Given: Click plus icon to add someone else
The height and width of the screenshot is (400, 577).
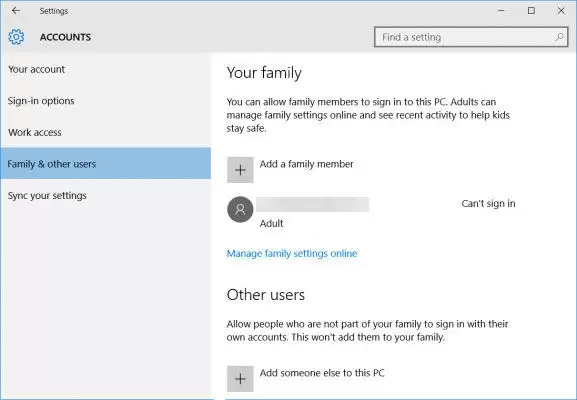Looking at the screenshot, I should tap(240, 379).
